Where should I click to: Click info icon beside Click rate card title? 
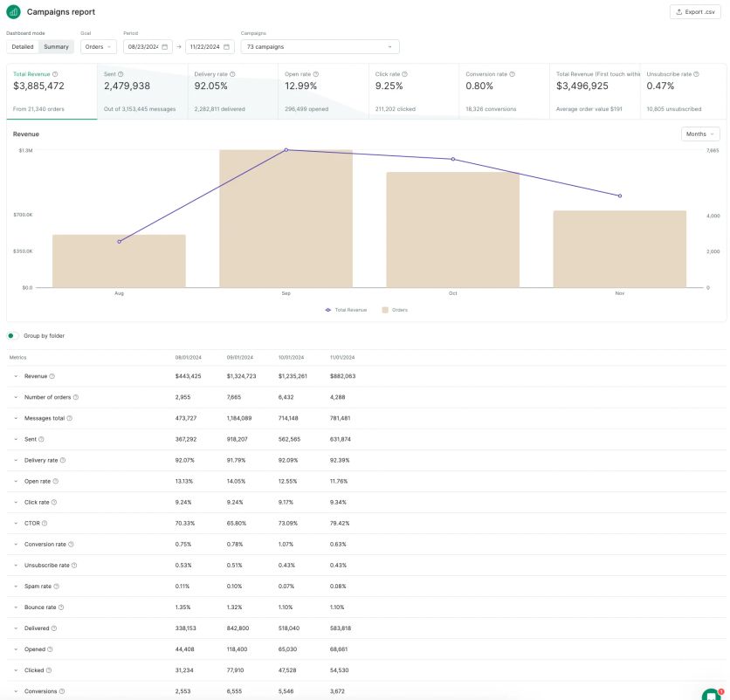[x=404, y=74]
